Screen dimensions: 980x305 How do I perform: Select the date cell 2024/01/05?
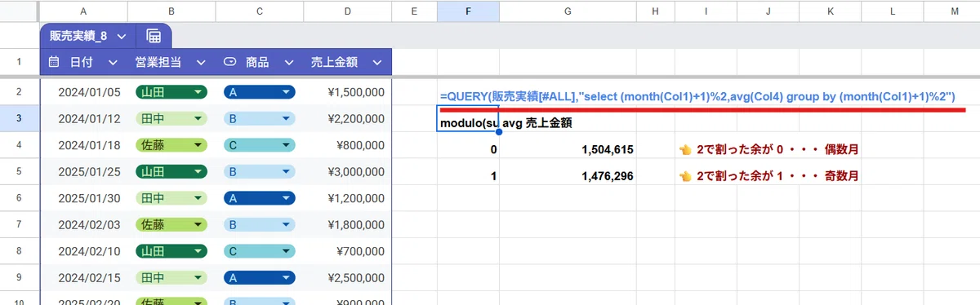pyautogui.click(x=84, y=92)
